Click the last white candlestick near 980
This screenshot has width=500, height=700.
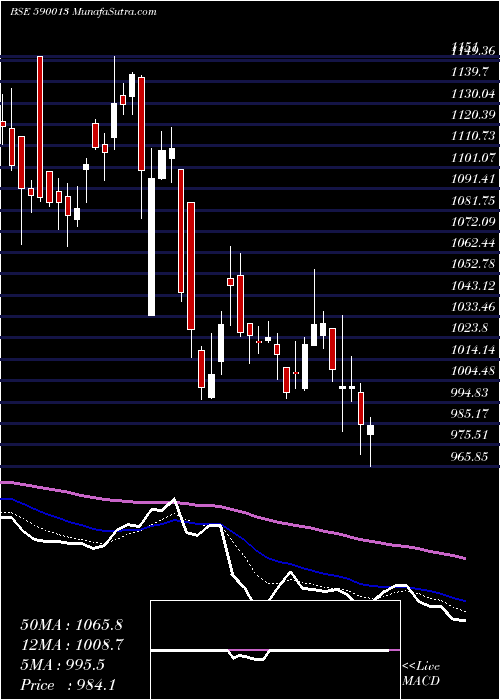pos(370,430)
